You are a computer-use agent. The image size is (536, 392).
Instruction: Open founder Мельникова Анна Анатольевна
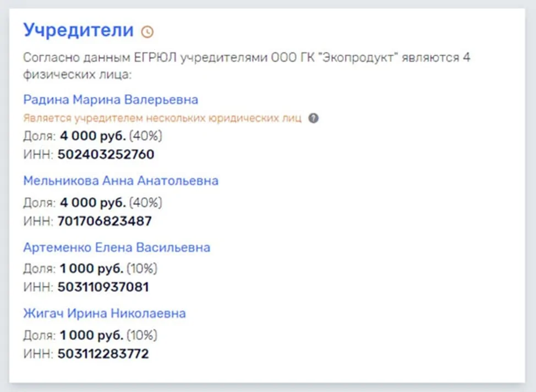(x=121, y=181)
